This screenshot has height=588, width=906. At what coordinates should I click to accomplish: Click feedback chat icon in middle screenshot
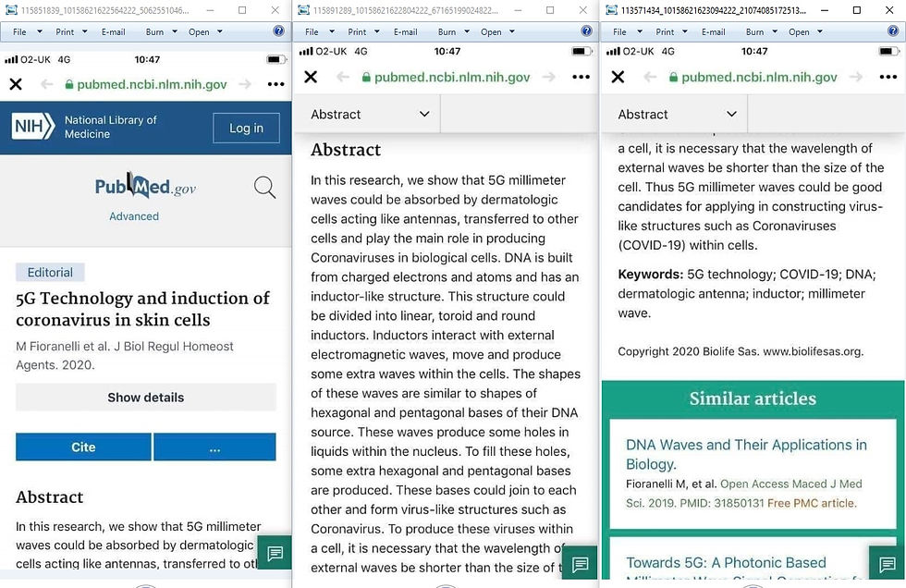580,563
